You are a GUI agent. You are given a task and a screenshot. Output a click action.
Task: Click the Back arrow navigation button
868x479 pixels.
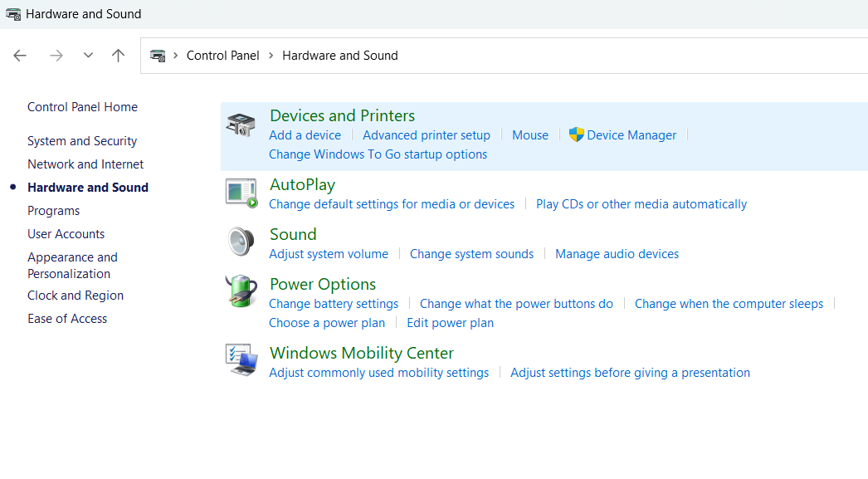(20, 56)
